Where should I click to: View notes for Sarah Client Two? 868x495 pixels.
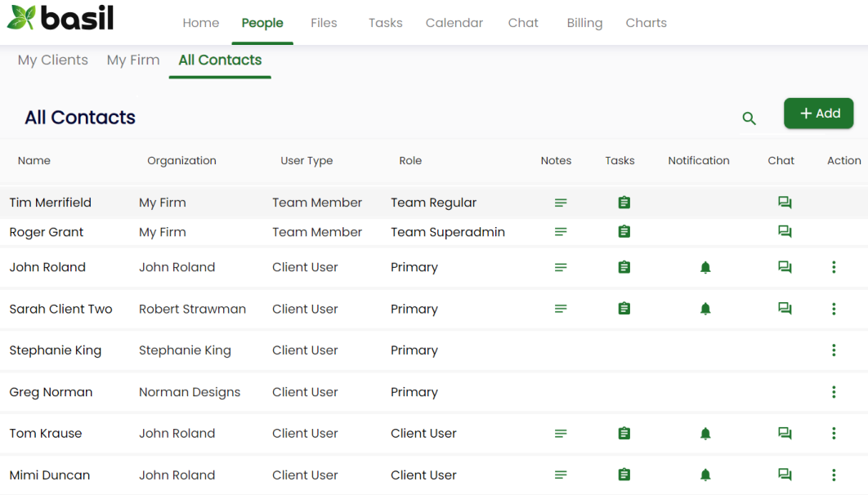[x=561, y=309]
